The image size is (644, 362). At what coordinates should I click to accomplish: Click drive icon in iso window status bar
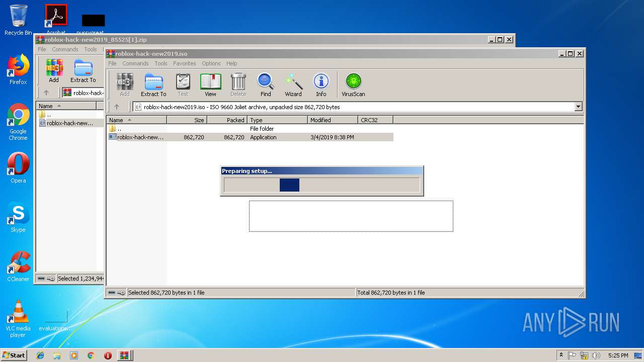[112, 293]
